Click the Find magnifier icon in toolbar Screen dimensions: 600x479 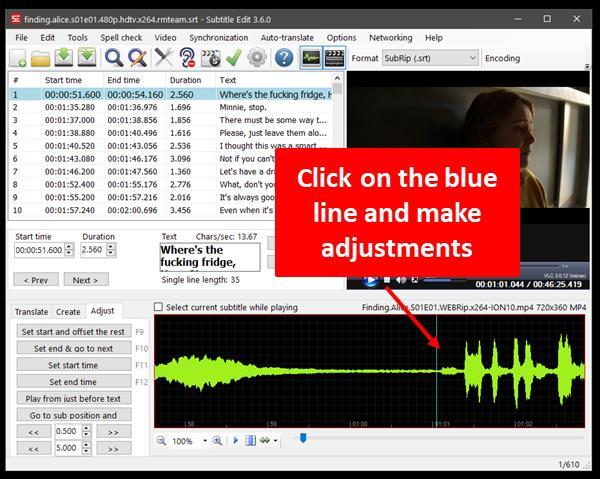tap(114, 58)
